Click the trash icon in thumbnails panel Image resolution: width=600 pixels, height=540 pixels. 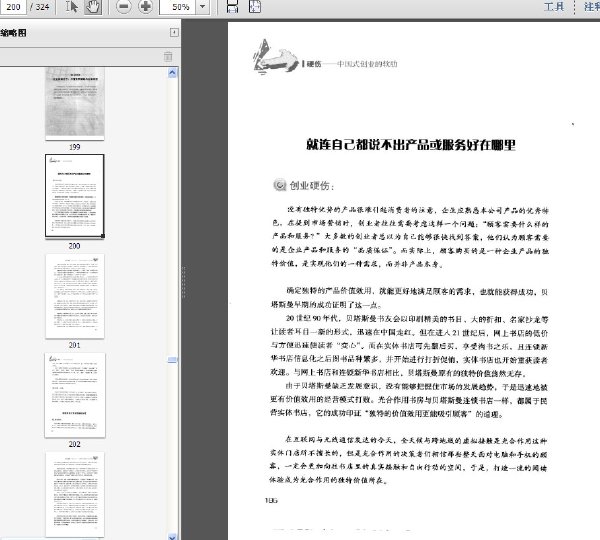(x=168, y=56)
